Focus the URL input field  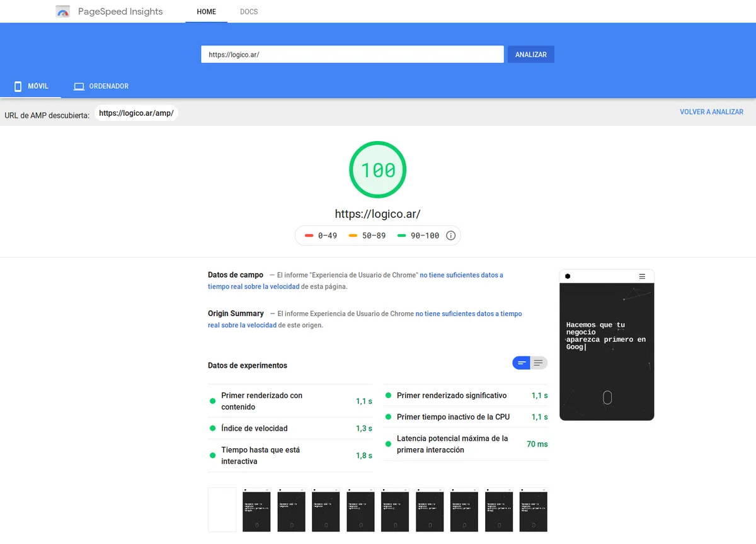coord(352,55)
